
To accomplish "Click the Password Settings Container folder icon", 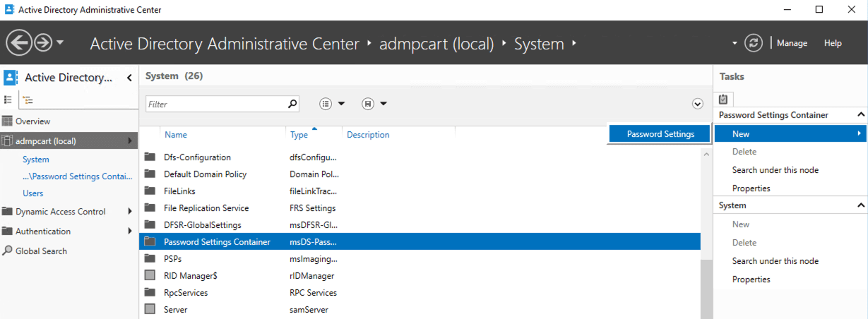I will [150, 242].
